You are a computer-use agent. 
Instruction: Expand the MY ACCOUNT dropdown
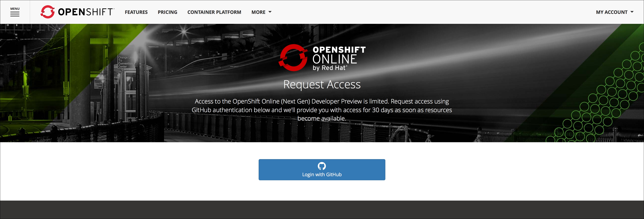(x=614, y=12)
